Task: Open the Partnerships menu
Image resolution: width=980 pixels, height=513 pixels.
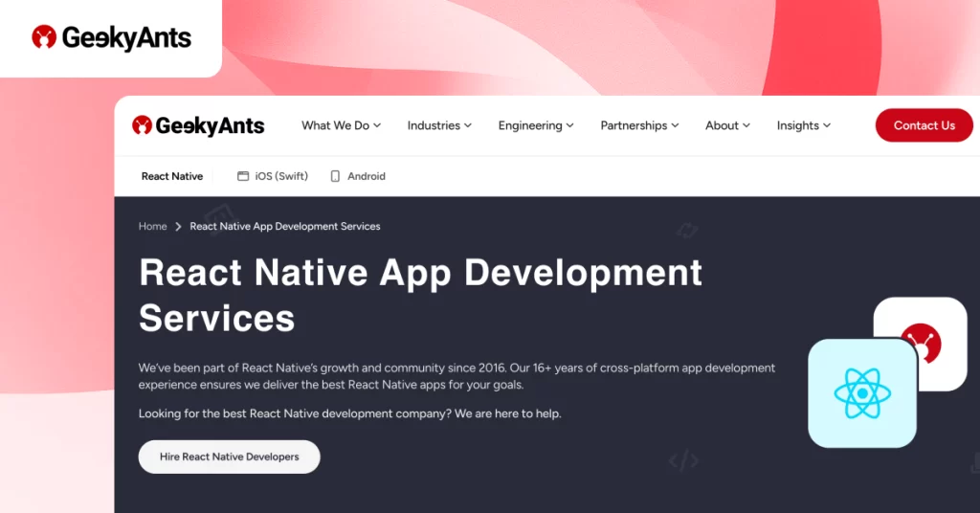Action: [639, 125]
